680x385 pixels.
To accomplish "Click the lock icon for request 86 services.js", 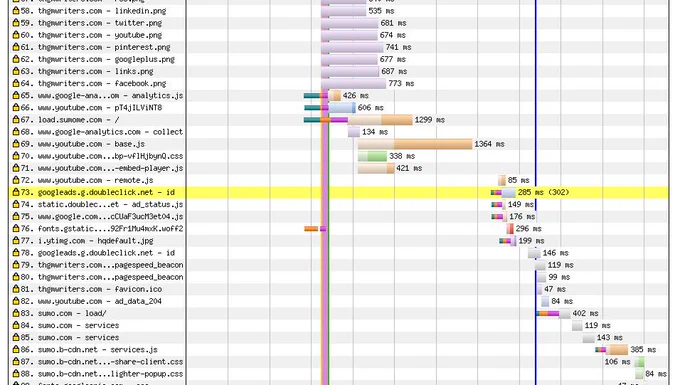I will 16,349.
